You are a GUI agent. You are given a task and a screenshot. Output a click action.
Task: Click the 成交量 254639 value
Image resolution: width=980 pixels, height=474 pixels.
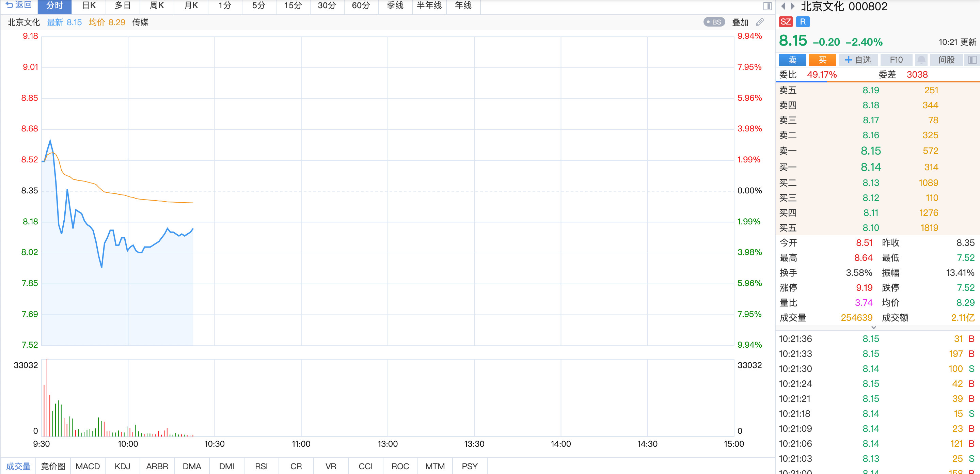pos(856,318)
